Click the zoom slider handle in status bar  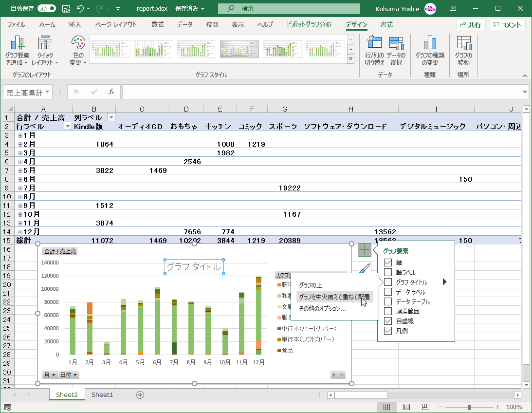[469, 407]
